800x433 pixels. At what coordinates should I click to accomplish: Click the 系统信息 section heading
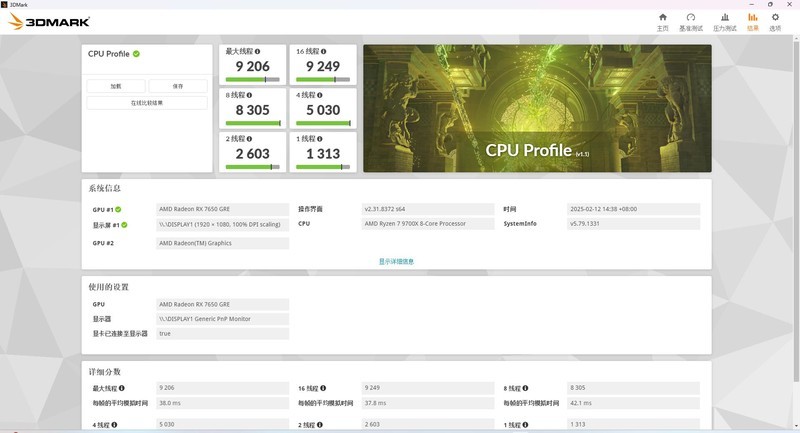[x=105, y=188]
